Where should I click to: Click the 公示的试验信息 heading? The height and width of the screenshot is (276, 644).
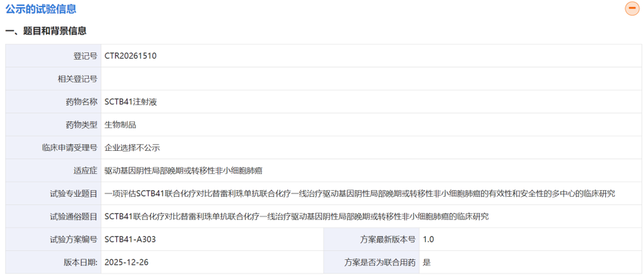pyautogui.click(x=41, y=8)
